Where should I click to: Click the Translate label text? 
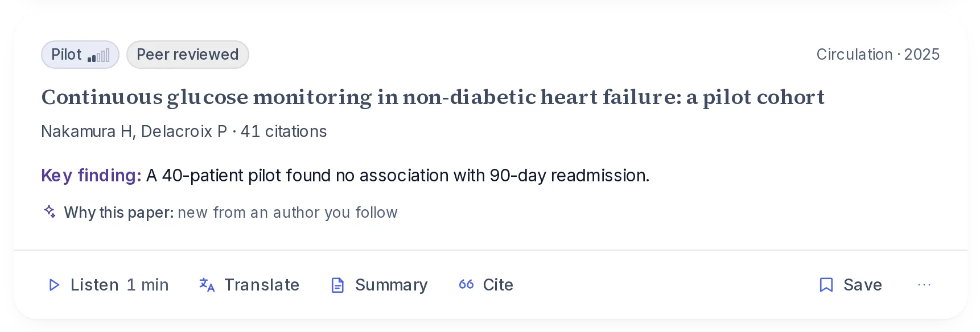262,285
